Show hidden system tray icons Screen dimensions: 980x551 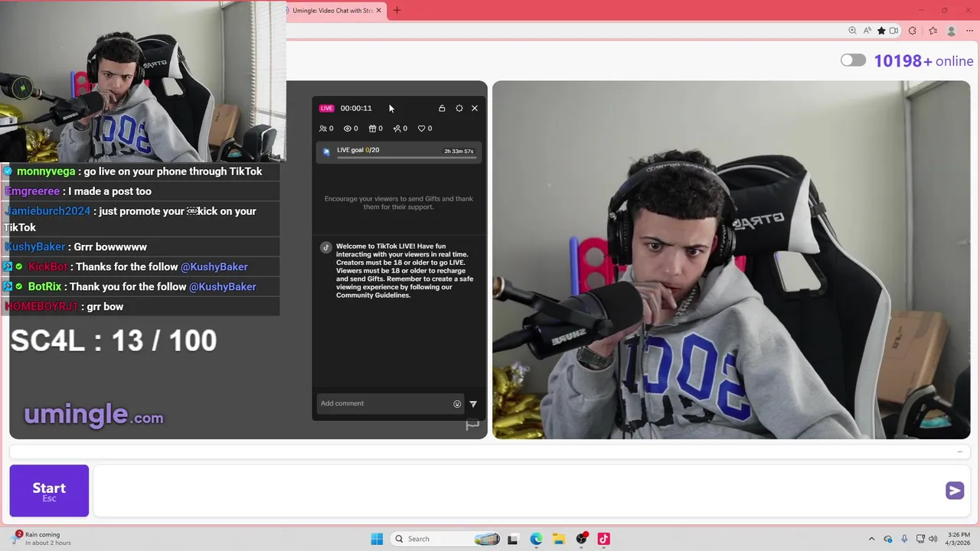(x=871, y=539)
